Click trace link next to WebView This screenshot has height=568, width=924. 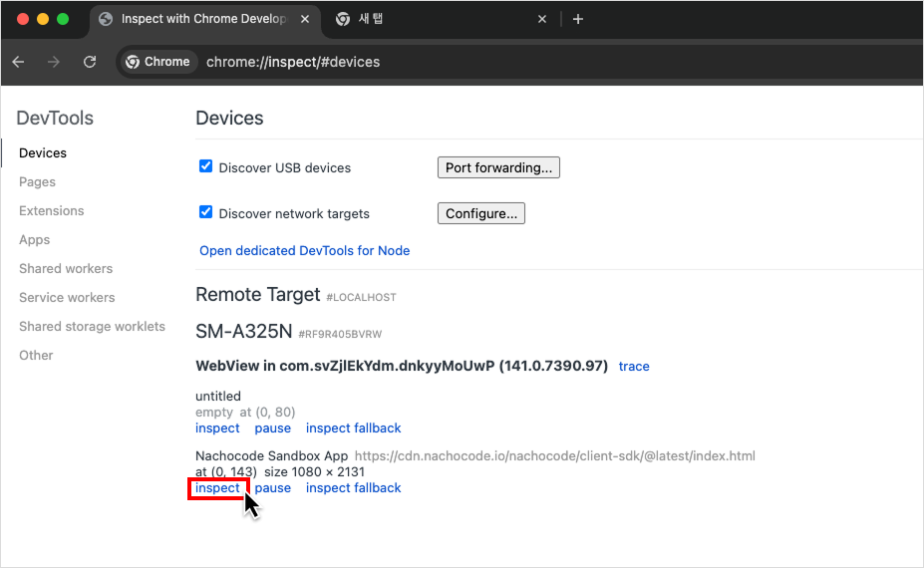pos(634,366)
